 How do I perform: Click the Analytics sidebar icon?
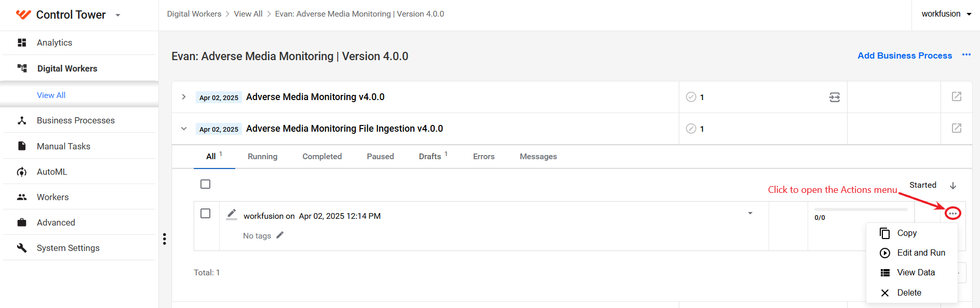coord(22,43)
